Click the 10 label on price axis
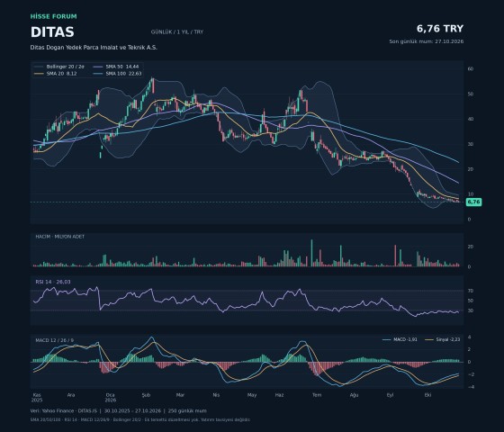 pyautogui.click(x=471, y=194)
